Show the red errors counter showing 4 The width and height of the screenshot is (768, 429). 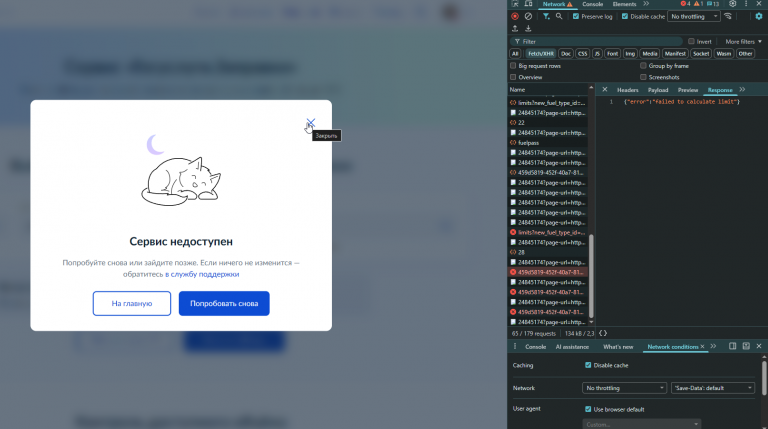point(685,4)
